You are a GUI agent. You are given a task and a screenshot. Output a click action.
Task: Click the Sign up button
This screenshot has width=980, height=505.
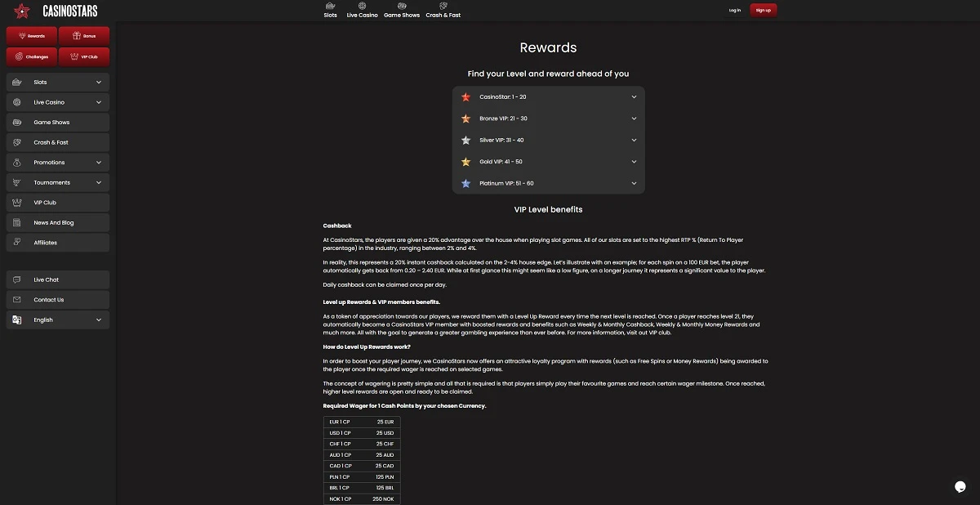[x=764, y=11]
